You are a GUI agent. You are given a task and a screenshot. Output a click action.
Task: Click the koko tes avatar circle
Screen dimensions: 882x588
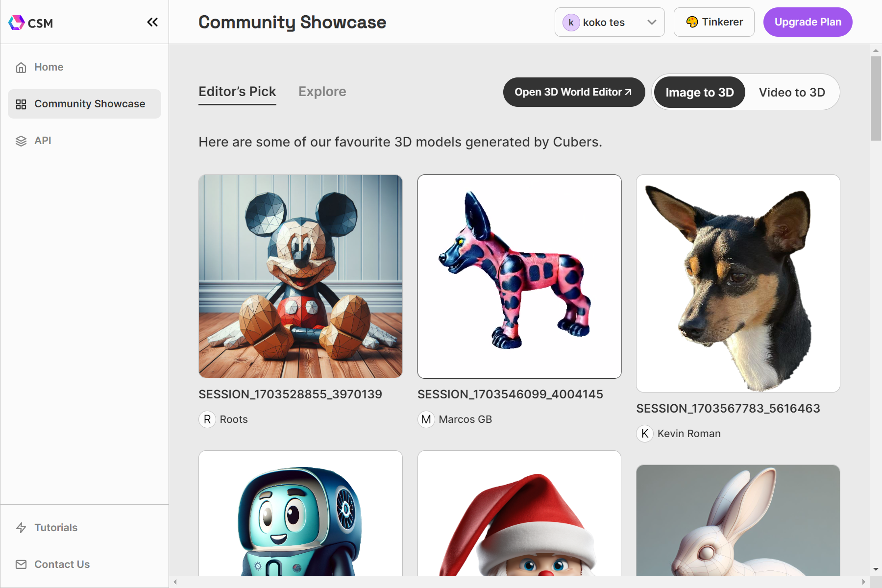click(x=571, y=23)
